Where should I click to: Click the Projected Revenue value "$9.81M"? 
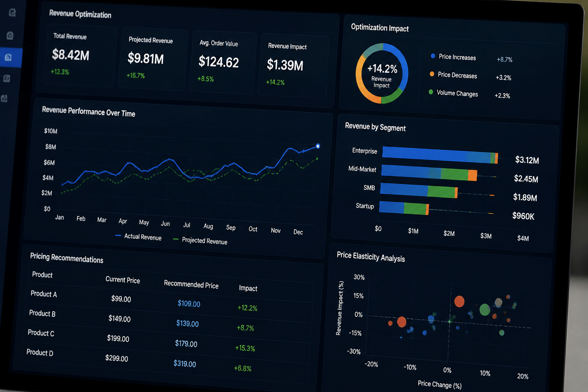(x=146, y=58)
